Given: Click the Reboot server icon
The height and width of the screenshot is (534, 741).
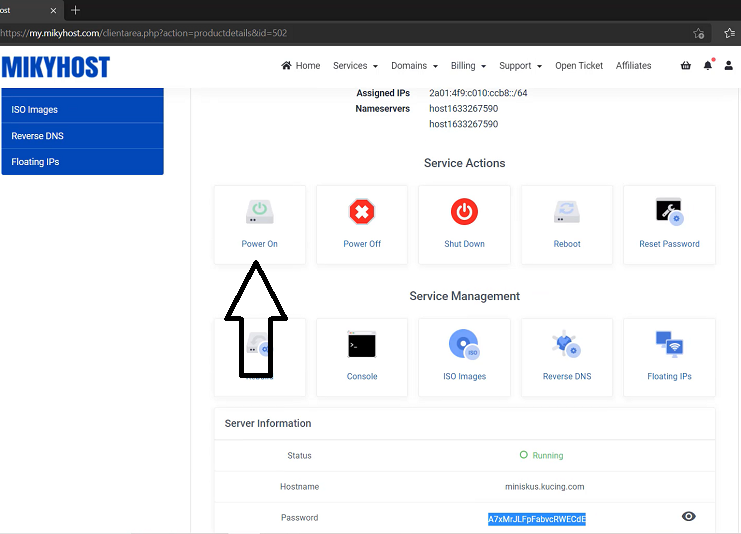Looking at the screenshot, I should pyautogui.click(x=567, y=212).
